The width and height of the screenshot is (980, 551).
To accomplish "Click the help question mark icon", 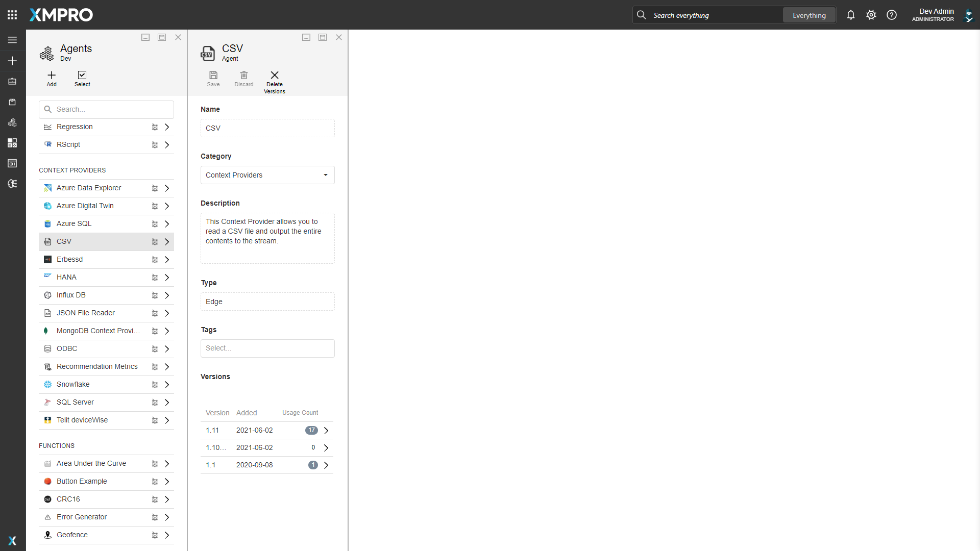I will (892, 15).
